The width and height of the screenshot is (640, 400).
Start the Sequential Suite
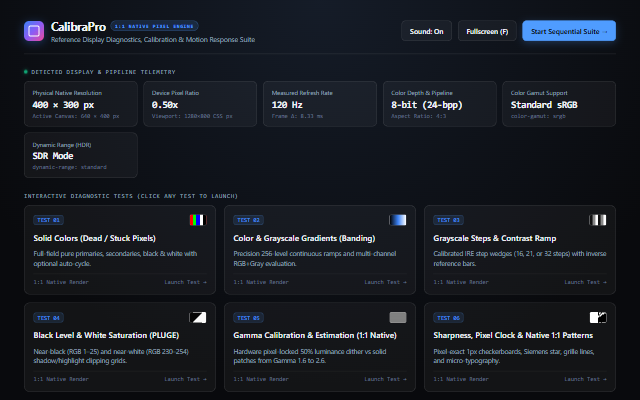569,31
